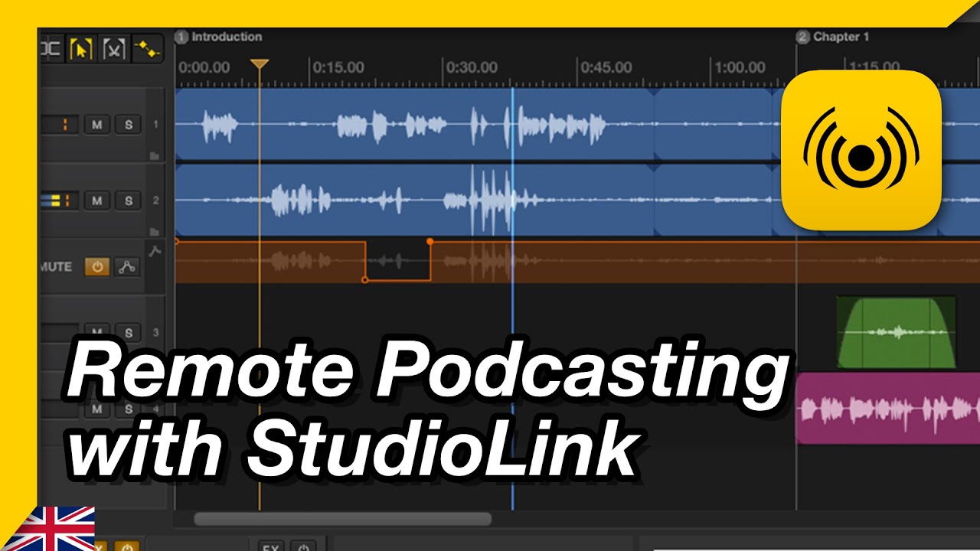This screenshot has height=551, width=980.
Task: Click the small envelope indicator on mute lane
Action: point(155,251)
